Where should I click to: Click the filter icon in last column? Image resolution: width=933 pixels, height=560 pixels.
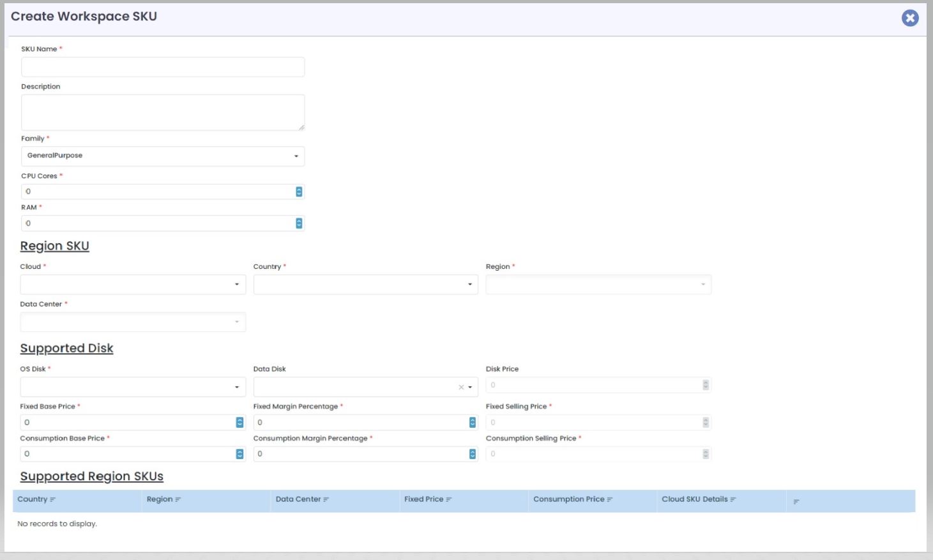tap(796, 502)
